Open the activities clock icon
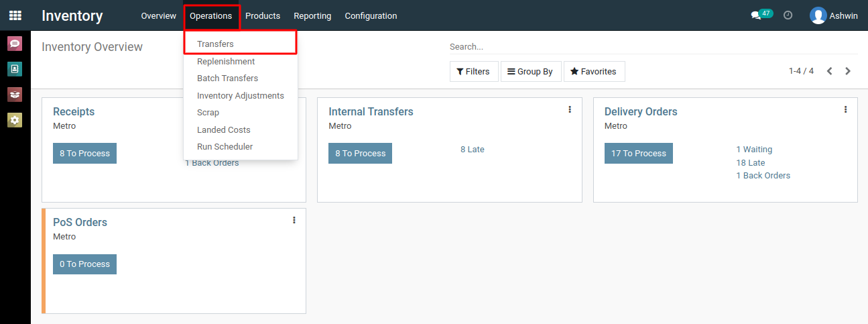 click(788, 15)
